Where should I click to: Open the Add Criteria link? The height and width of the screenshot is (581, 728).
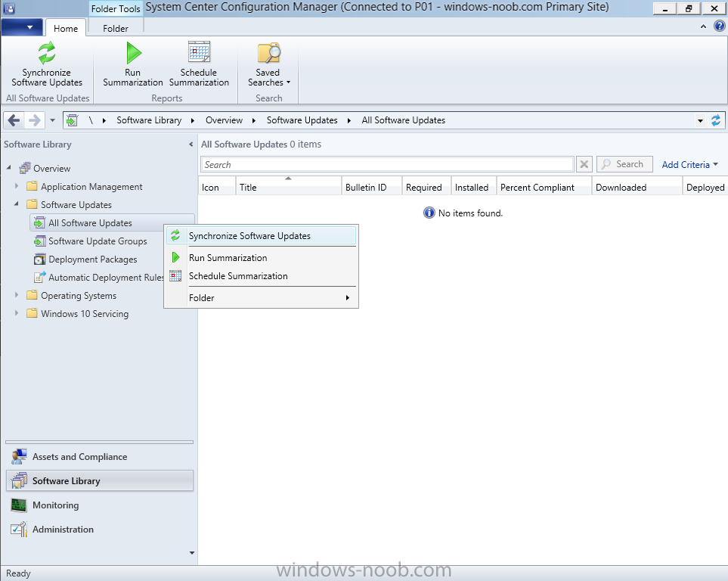click(x=690, y=164)
